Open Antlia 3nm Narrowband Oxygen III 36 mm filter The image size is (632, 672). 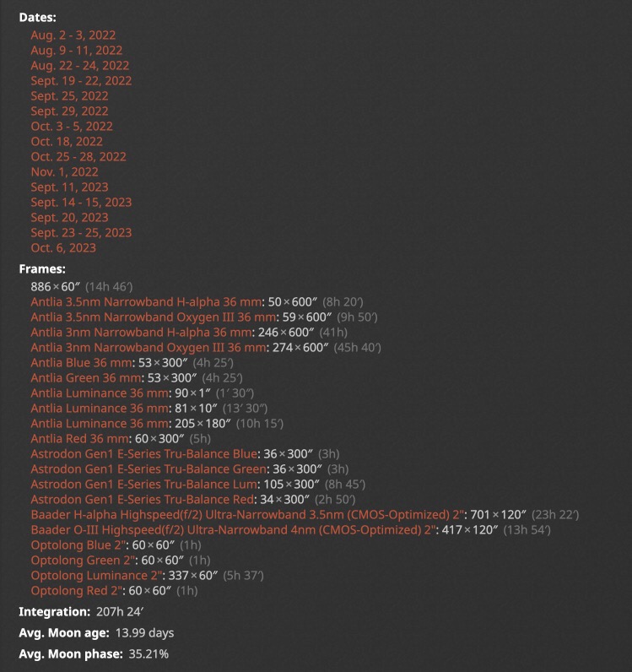point(149,348)
